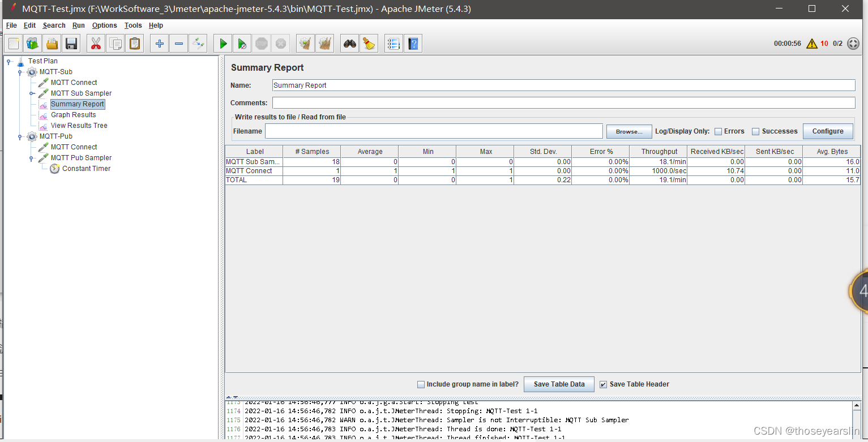The height and width of the screenshot is (442, 868).
Task: Create a new test plan
Action: tap(14, 44)
